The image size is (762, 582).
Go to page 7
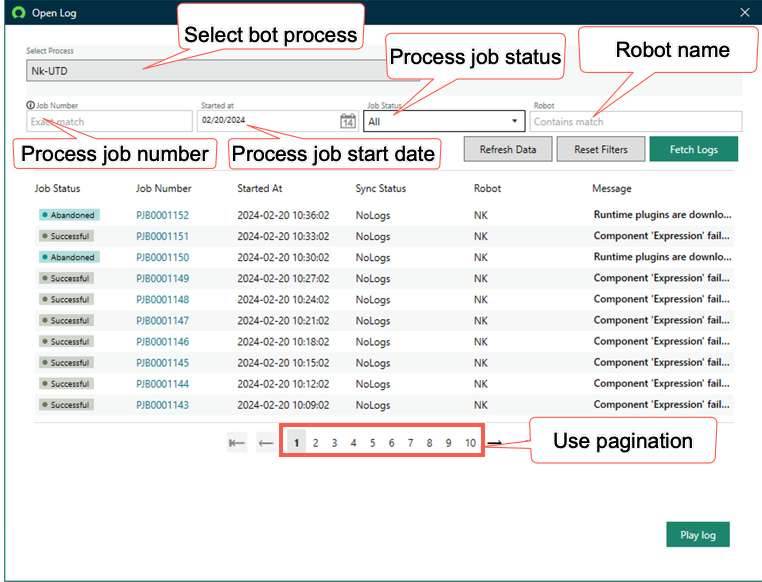410,443
